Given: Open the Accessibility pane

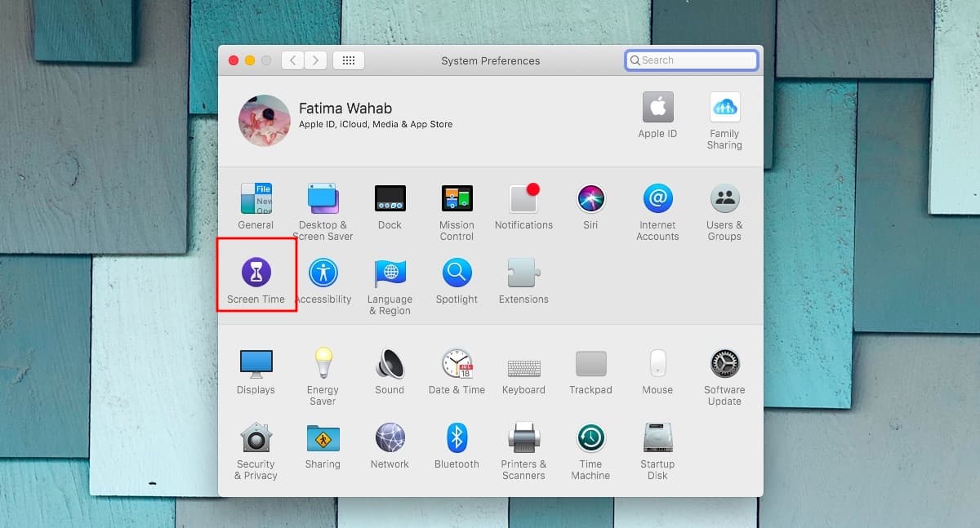Looking at the screenshot, I should [x=323, y=273].
